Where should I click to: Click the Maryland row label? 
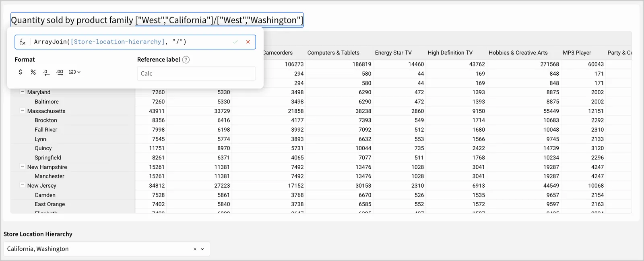(x=39, y=92)
